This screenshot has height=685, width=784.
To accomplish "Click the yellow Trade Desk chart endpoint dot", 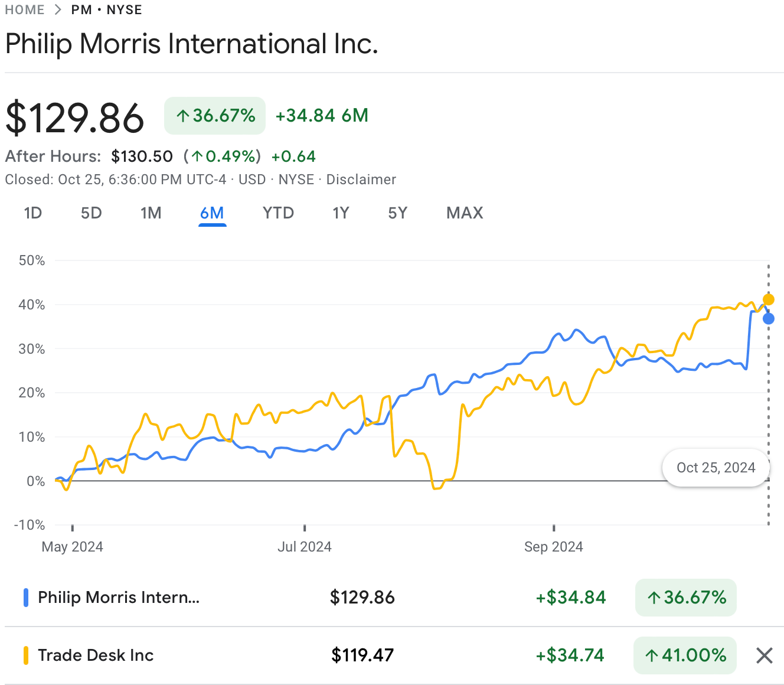I will (x=769, y=299).
